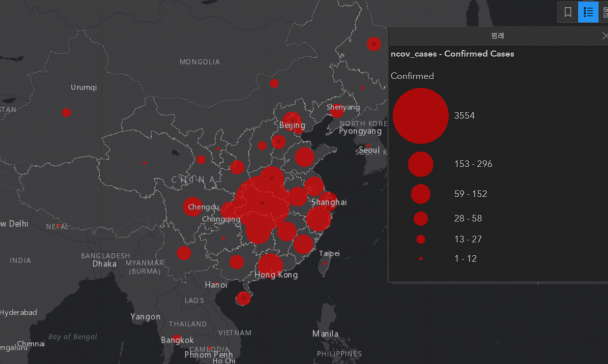
Task: Click the 153 - 296 legend circle symbol
Action: (421, 164)
